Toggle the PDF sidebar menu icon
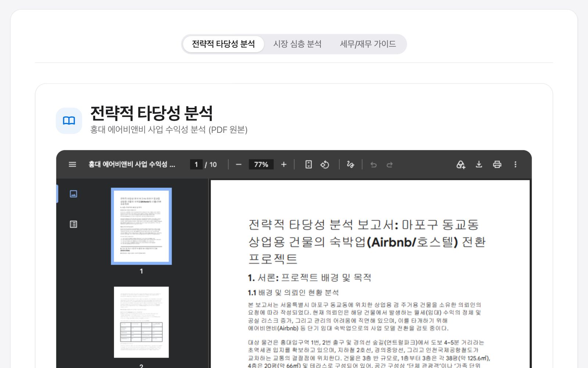This screenshot has height=368, width=588. click(72, 164)
